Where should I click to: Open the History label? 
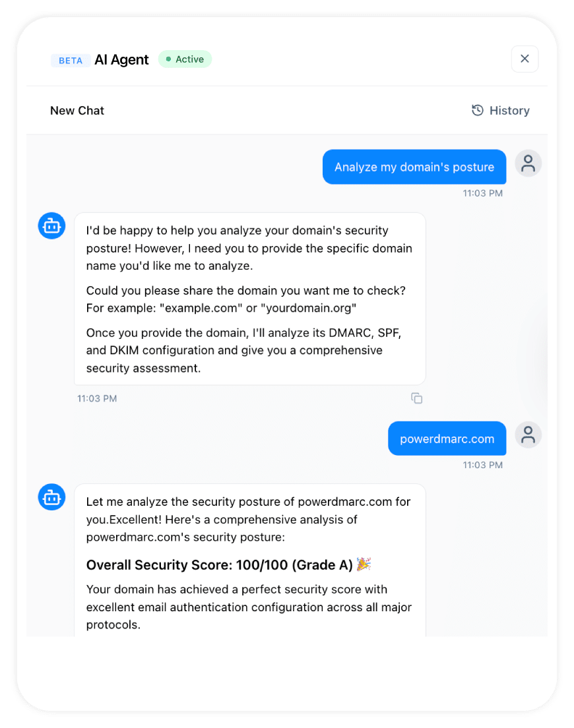click(509, 111)
